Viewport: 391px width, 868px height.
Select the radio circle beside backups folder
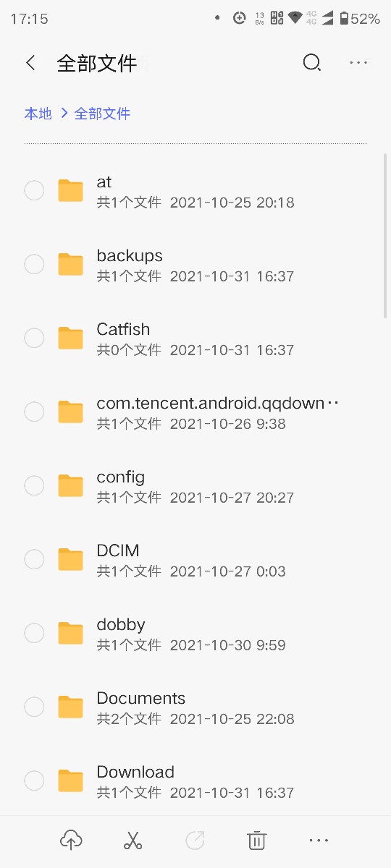click(x=34, y=264)
